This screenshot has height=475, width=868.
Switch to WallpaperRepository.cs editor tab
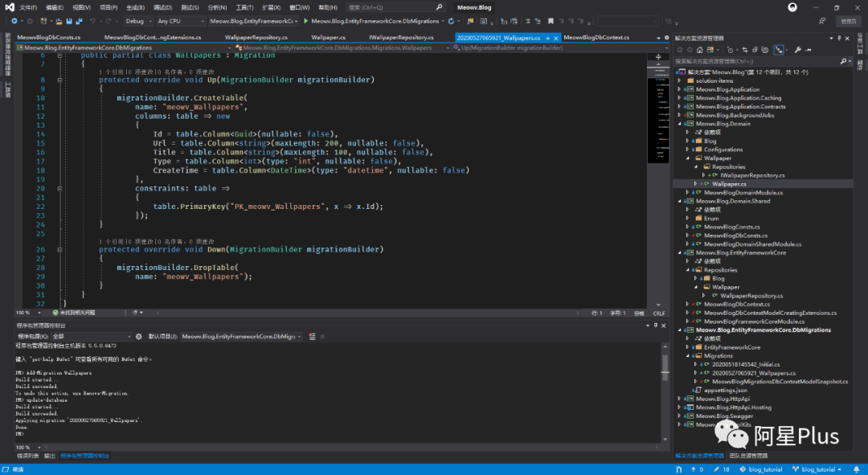pos(256,38)
